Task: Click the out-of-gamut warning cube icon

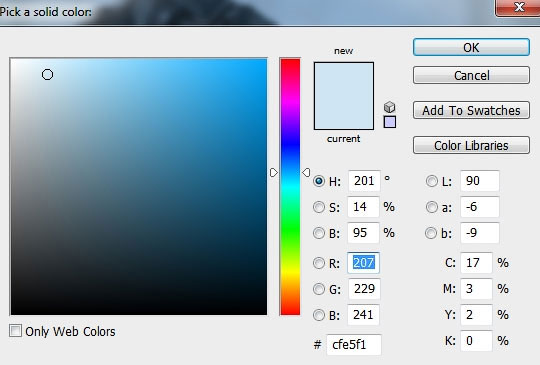Action: pyautogui.click(x=390, y=107)
